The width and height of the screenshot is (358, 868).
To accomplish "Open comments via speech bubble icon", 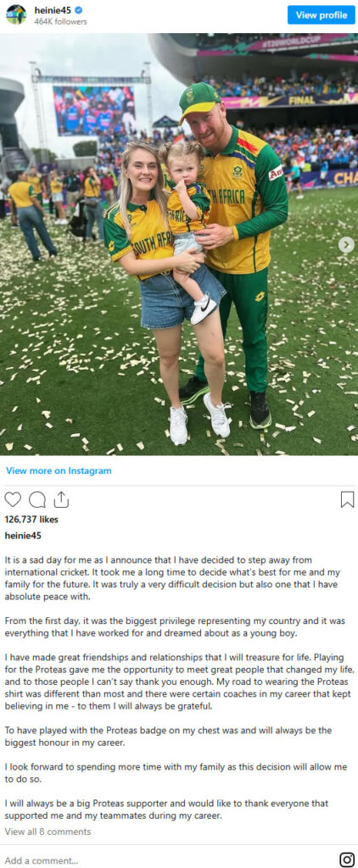I will [37, 500].
